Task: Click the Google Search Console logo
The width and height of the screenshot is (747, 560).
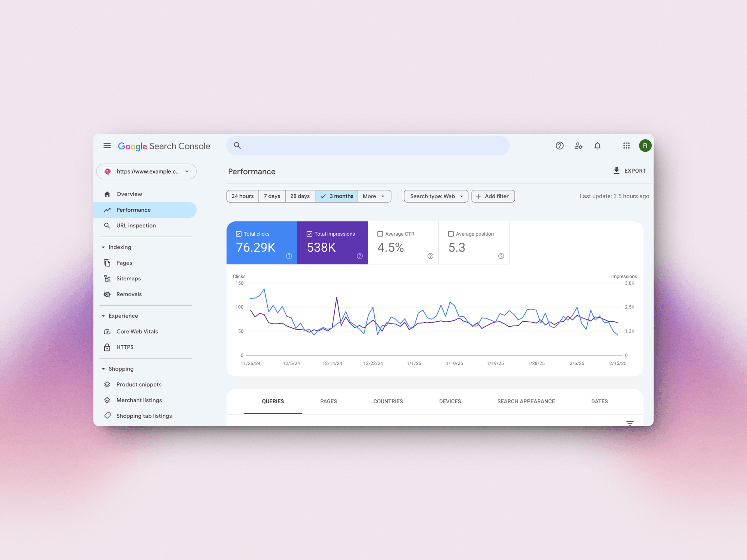Action: pos(164,146)
